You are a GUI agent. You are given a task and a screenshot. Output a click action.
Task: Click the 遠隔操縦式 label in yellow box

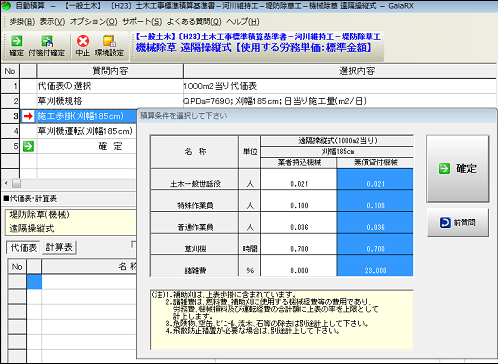pos(32,229)
